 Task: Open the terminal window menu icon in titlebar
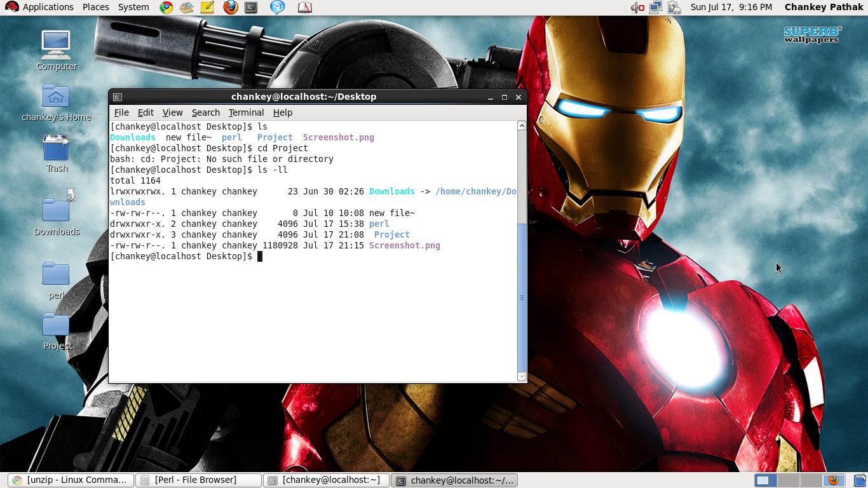click(118, 97)
